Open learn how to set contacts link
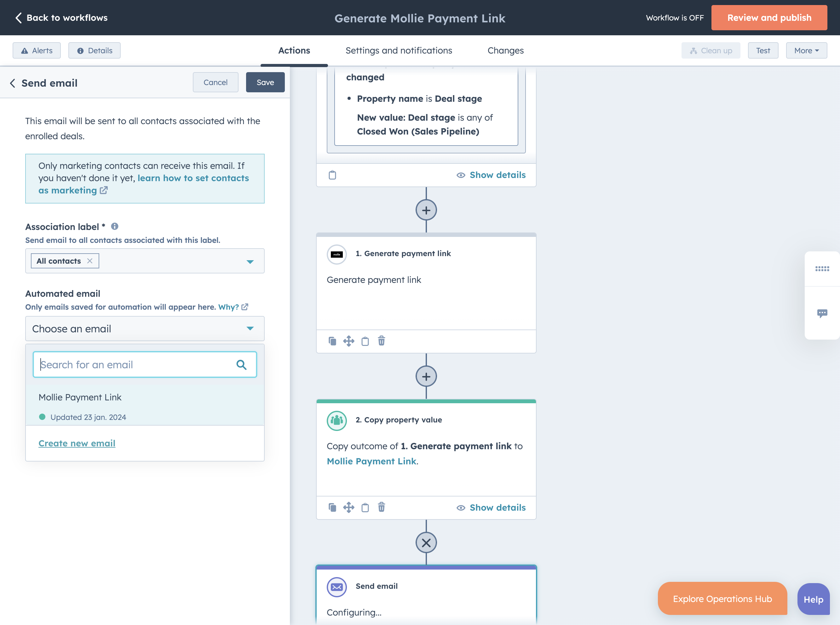 [144, 184]
